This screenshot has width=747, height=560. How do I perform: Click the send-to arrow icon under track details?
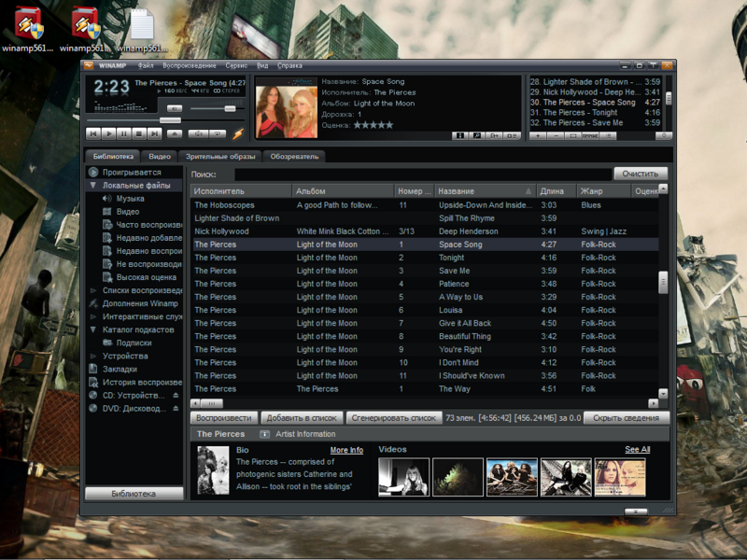pos(495,135)
